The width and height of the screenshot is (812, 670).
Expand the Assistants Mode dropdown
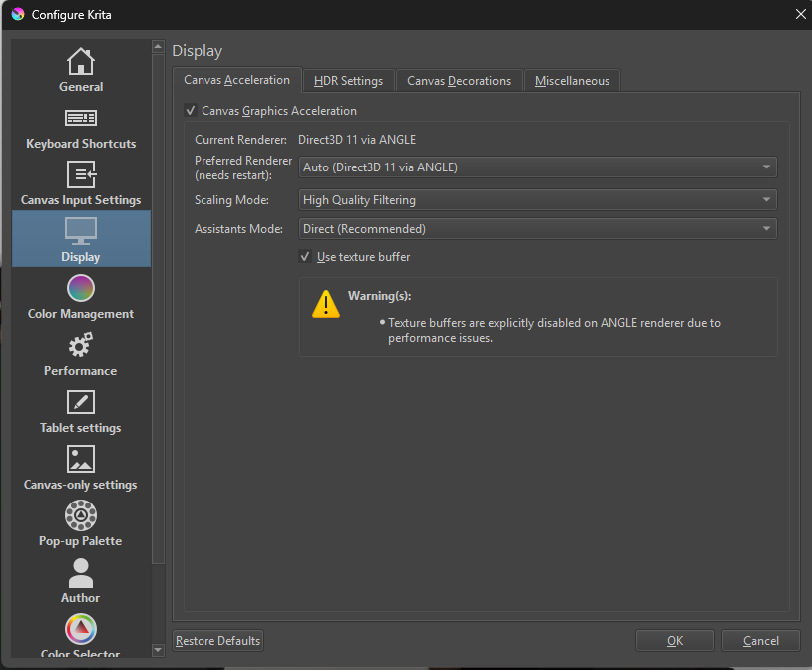(538, 229)
